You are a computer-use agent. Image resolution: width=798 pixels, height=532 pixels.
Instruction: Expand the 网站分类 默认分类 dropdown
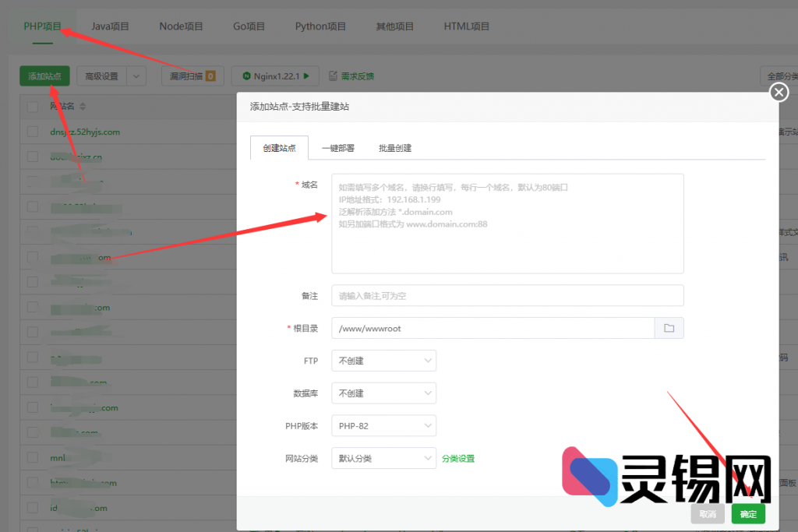[x=383, y=458]
